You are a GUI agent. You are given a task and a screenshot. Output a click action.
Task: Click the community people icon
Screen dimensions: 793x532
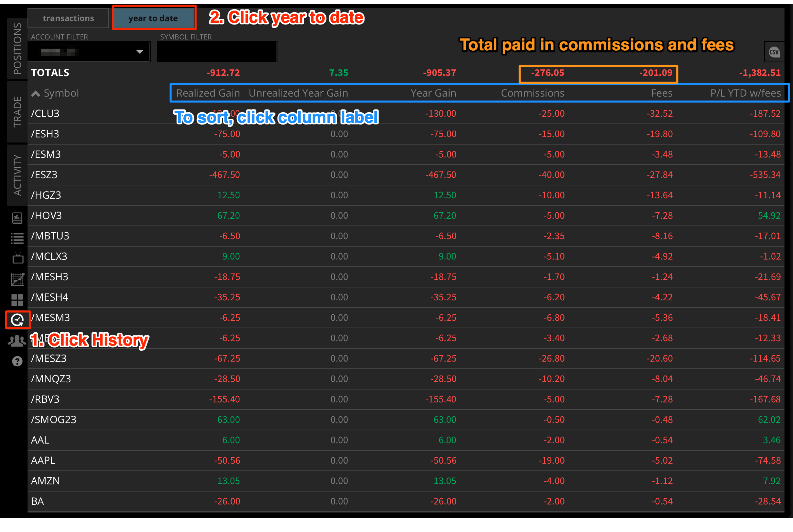(x=17, y=340)
